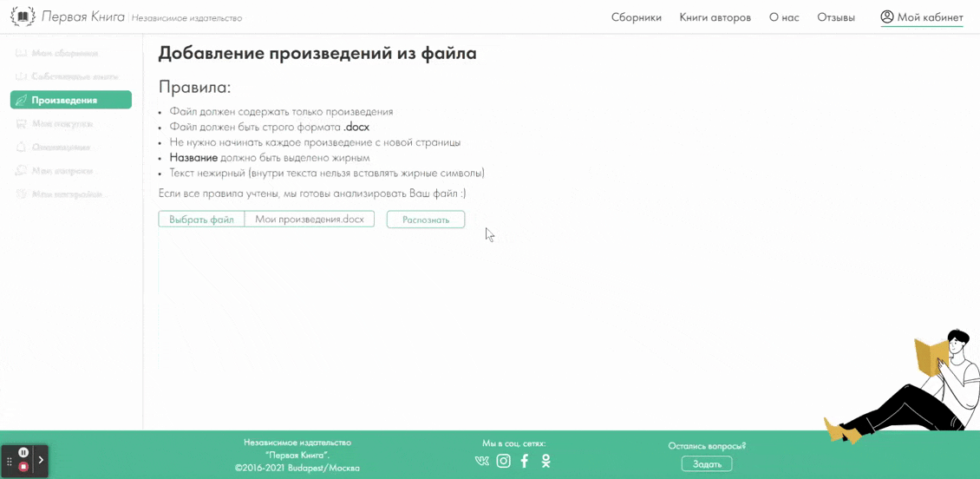Open Мои настройки in the sidebar
The height and width of the screenshot is (479, 980).
click(x=69, y=194)
